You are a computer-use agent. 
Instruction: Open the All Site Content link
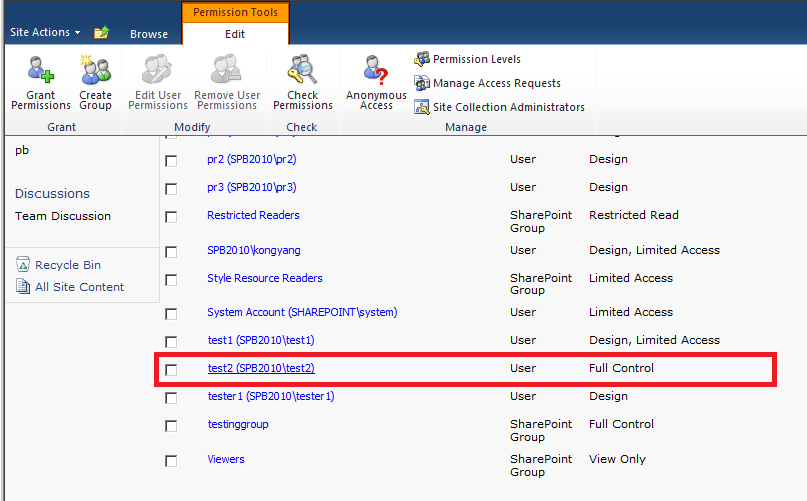(x=79, y=287)
